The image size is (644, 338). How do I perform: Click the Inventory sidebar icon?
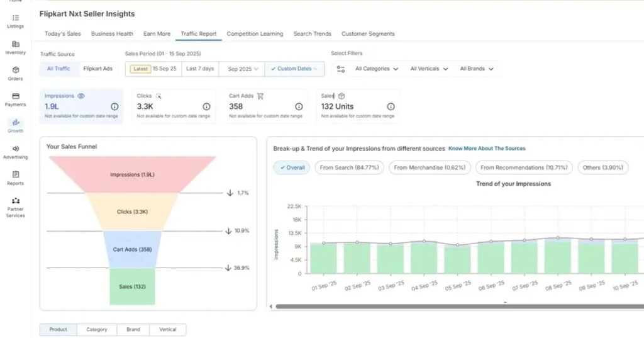tap(16, 44)
